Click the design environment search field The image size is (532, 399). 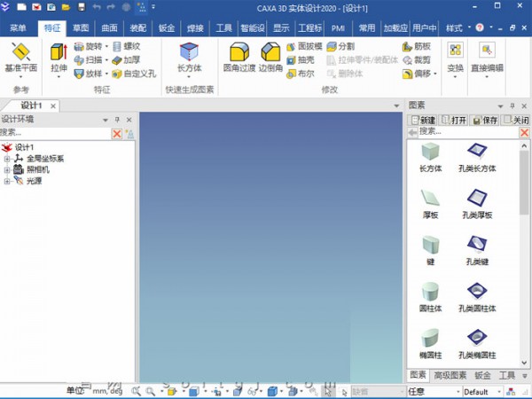tap(53, 132)
